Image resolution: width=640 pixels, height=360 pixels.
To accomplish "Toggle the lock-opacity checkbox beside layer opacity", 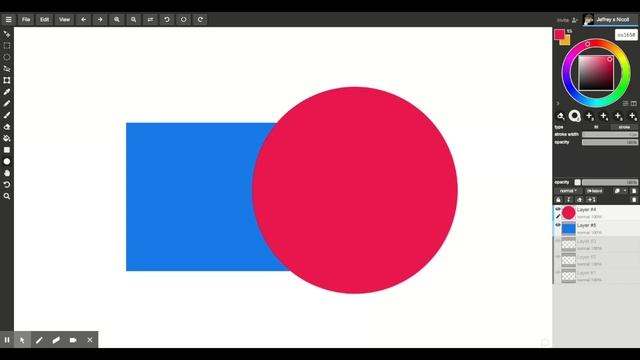I will 577,182.
